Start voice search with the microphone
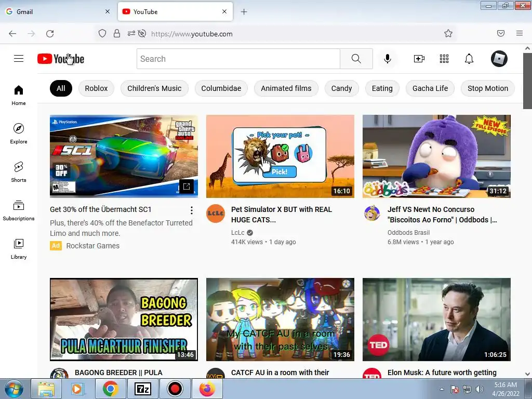This screenshot has height=399, width=532. [388, 59]
